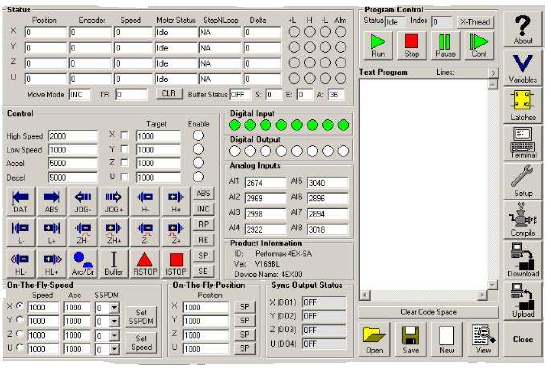Image resolution: width=551 pixels, height=371 pixels.
Task: Stop the running program
Action: 411,45
